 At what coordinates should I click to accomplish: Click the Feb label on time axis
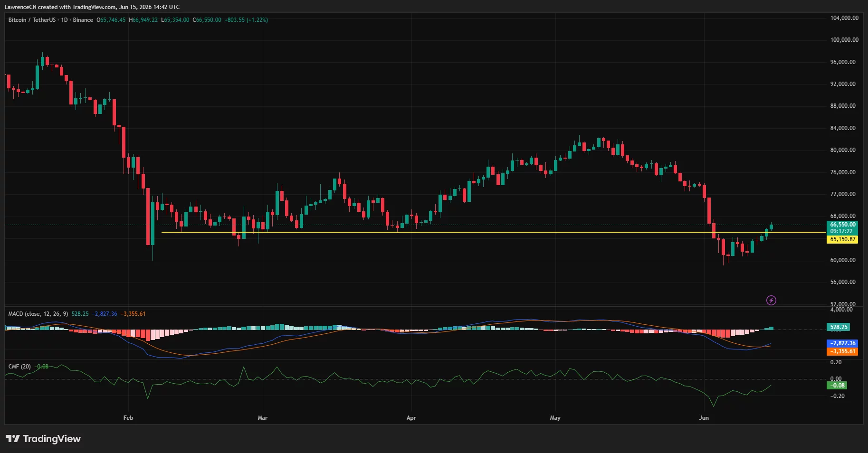coord(128,418)
